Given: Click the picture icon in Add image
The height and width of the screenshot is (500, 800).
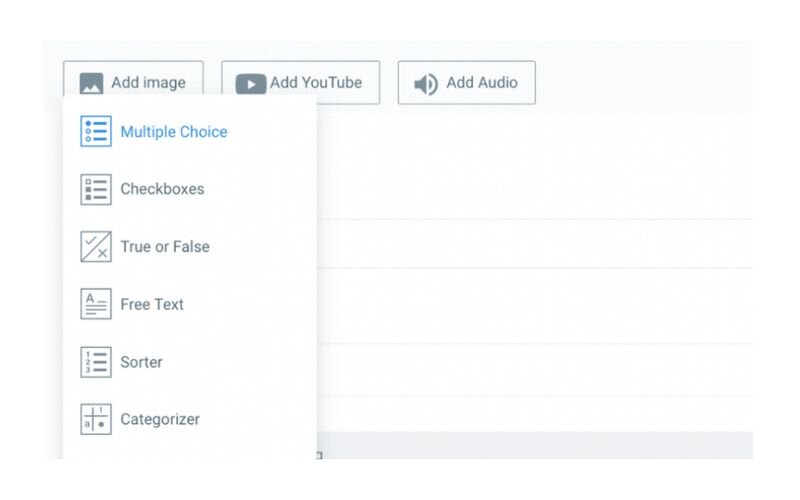Looking at the screenshot, I should point(91,83).
